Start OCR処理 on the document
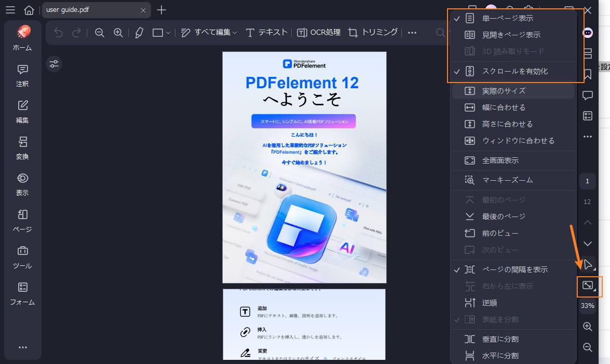610x364 pixels. (x=319, y=32)
